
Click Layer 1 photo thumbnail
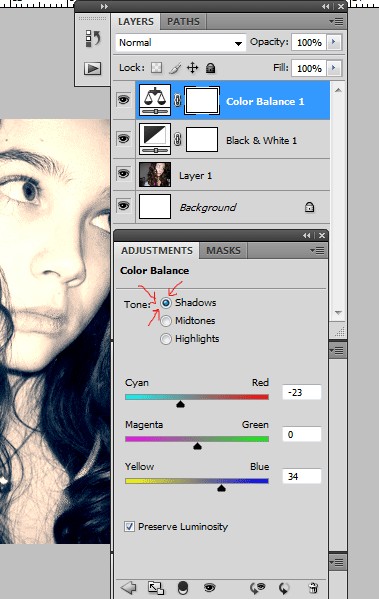tap(155, 174)
